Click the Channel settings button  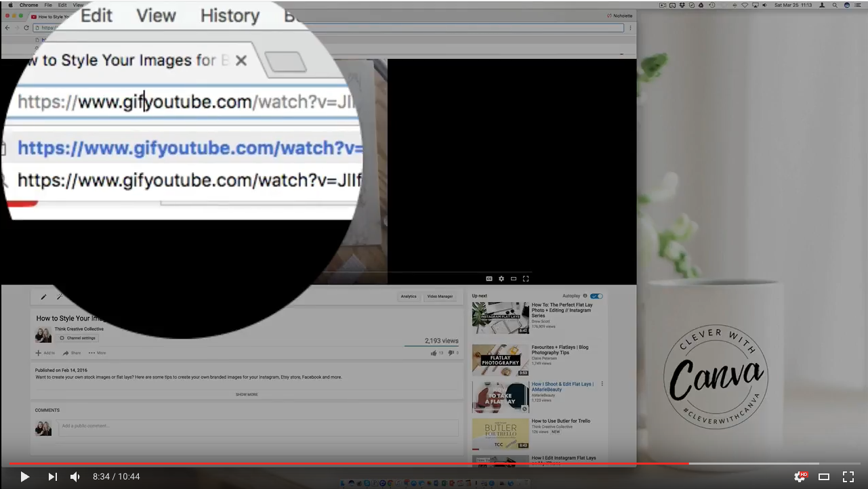click(x=77, y=338)
